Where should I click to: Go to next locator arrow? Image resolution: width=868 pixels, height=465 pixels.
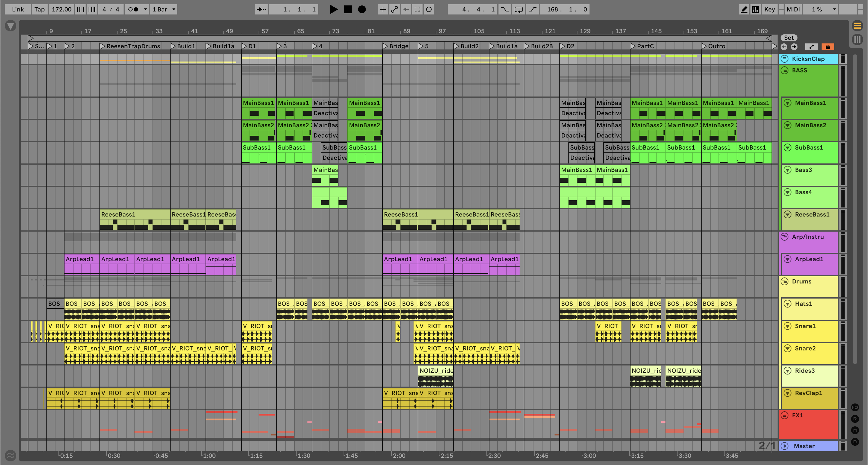pyautogui.click(x=794, y=47)
